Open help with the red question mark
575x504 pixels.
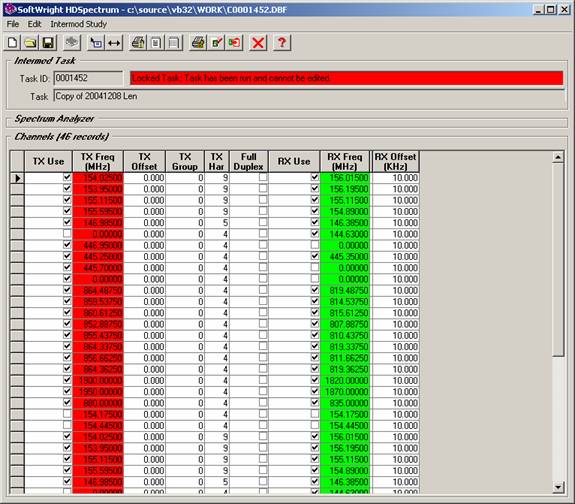coord(282,43)
